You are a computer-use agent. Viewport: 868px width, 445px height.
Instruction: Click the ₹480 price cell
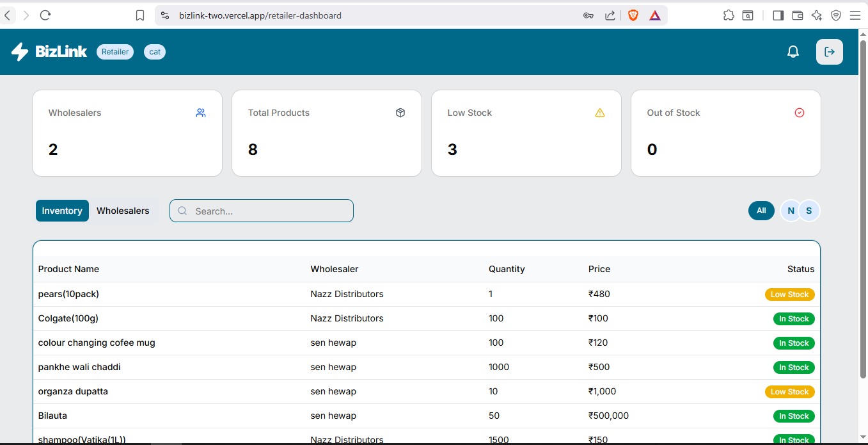599,294
